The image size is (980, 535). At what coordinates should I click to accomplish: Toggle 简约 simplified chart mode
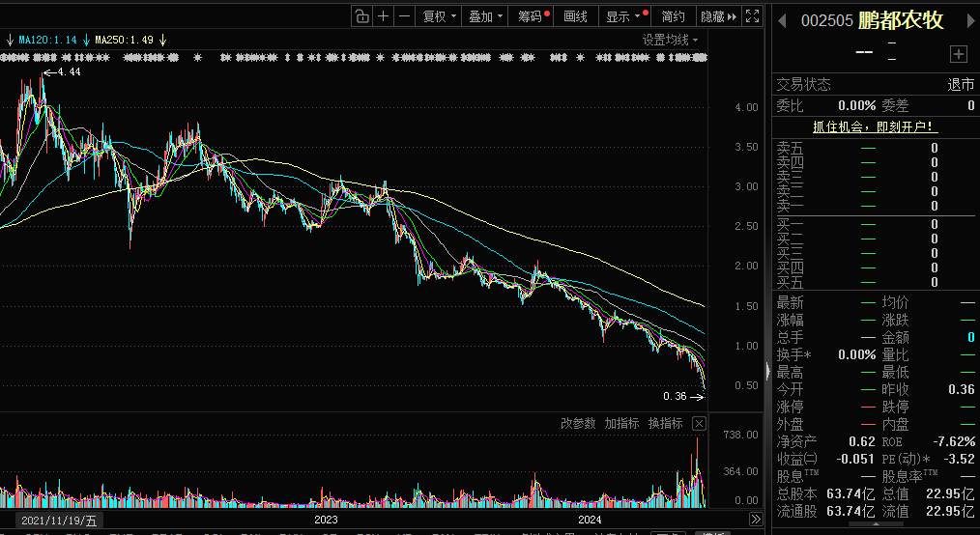(x=673, y=16)
